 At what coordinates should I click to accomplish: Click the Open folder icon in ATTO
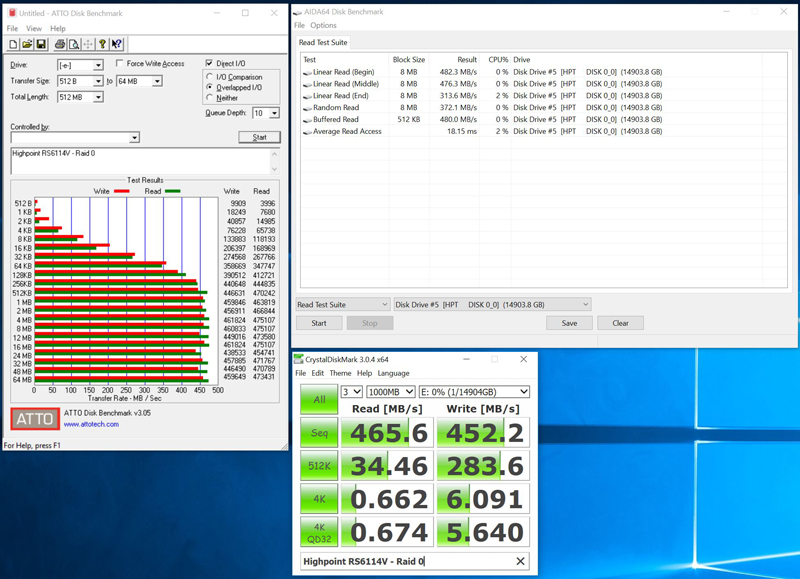click(x=27, y=44)
